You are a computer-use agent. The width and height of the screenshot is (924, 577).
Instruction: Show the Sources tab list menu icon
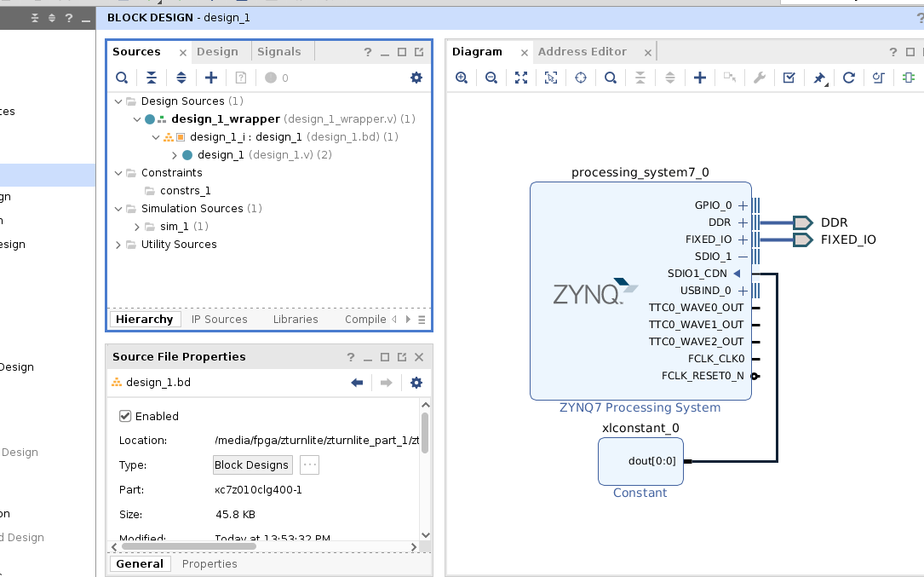pyautogui.click(x=422, y=319)
